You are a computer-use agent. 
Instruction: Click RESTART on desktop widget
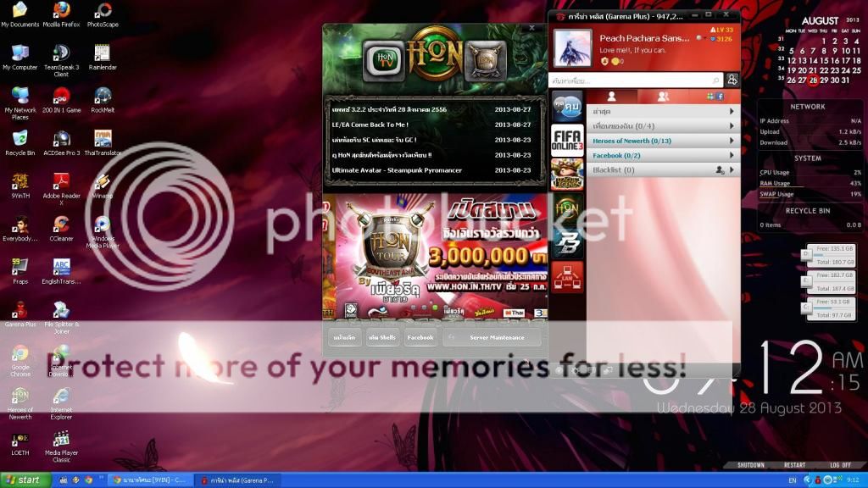pos(794,465)
